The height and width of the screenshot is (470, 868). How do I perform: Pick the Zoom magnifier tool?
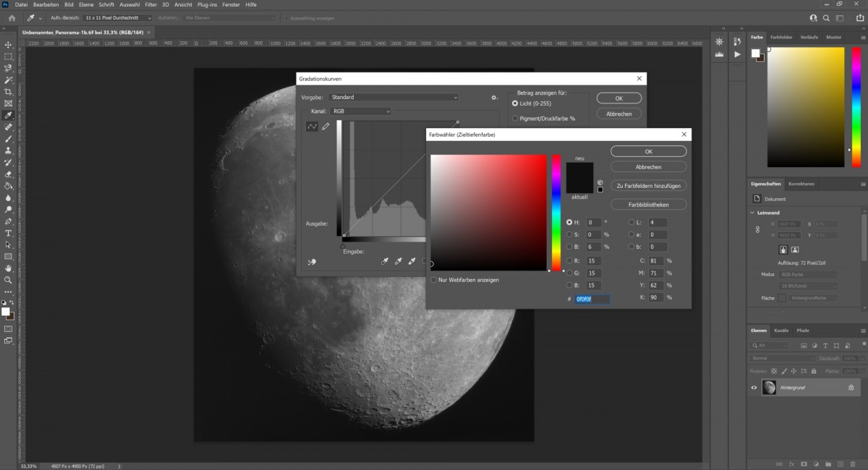[9, 280]
